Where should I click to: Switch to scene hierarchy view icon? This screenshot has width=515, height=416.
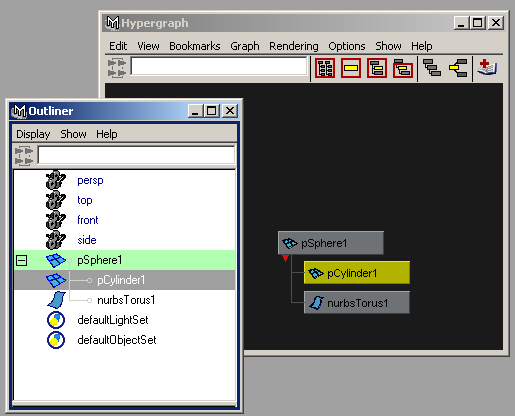pos(432,68)
